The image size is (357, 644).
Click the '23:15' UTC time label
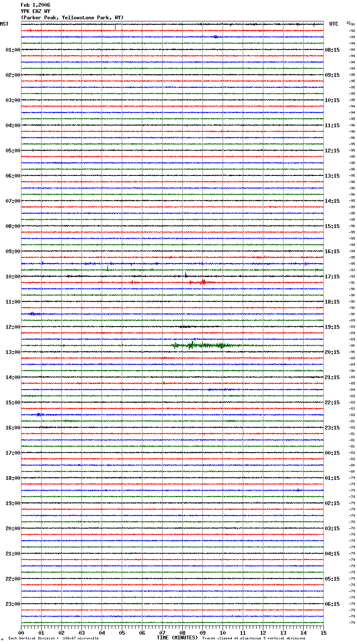click(x=332, y=428)
